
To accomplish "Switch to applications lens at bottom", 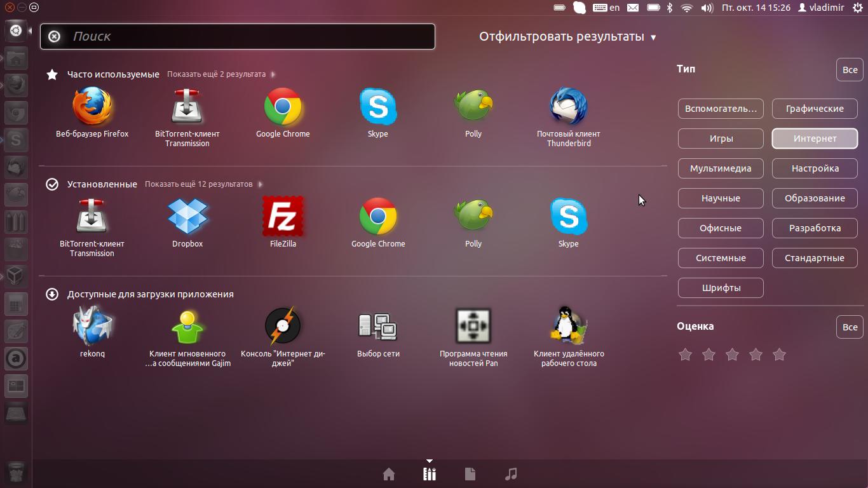I will (430, 474).
